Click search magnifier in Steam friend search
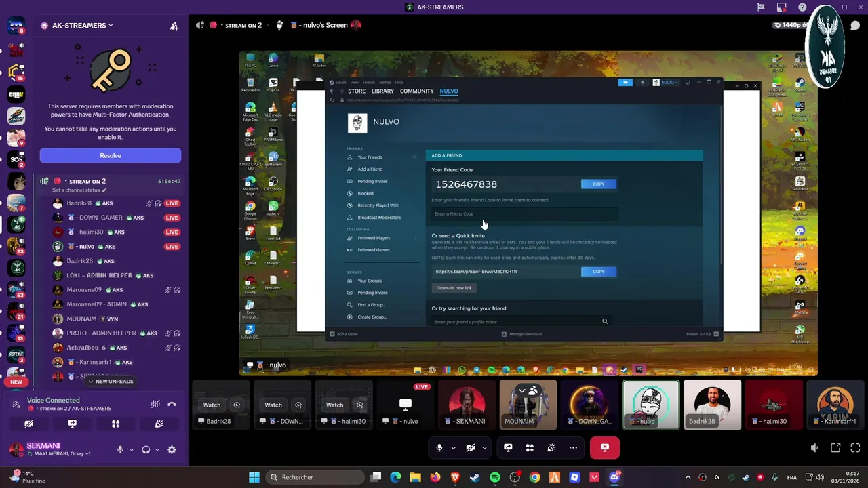Viewport: 868px width, 488px height. pyautogui.click(x=605, y=321)
